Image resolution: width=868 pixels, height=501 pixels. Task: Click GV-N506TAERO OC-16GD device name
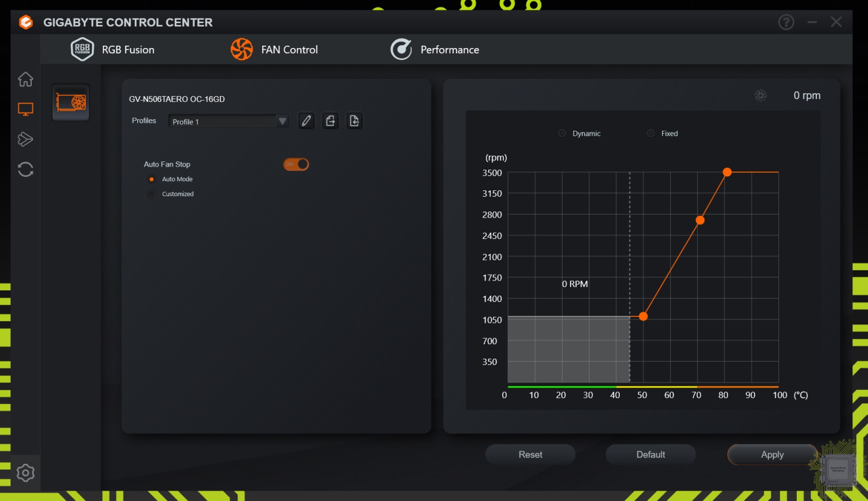tap(176, 99)
